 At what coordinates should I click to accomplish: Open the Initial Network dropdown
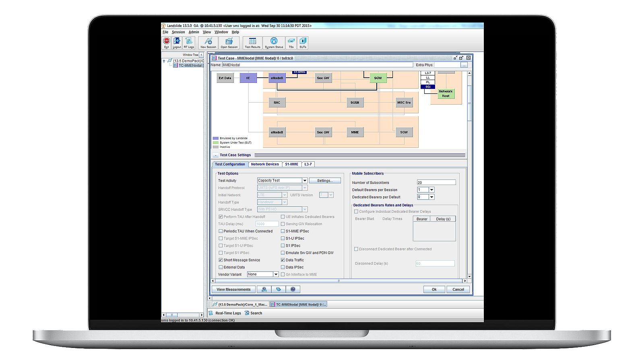click(x=285, y=195)
